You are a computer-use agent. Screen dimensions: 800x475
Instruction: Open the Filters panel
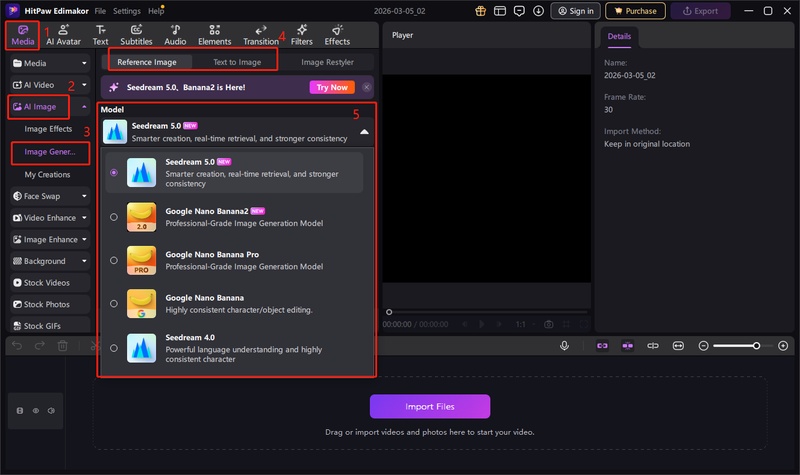tap(301, 35)
